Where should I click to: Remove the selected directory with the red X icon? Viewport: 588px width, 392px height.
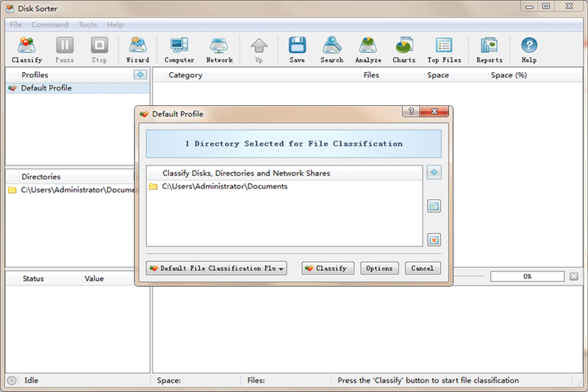click(434, 240)
